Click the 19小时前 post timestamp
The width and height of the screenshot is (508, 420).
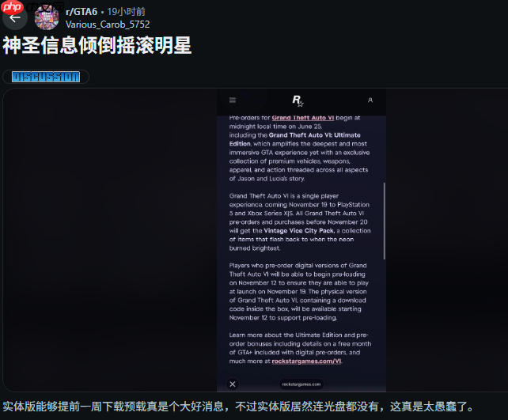click(x=127, y=12)
